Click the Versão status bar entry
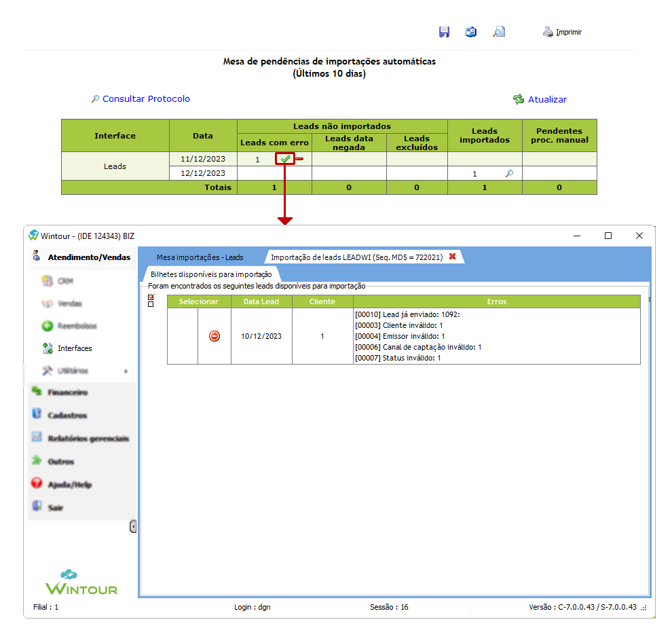The height and width of the screenshot is (626, 672). point(582,607)
